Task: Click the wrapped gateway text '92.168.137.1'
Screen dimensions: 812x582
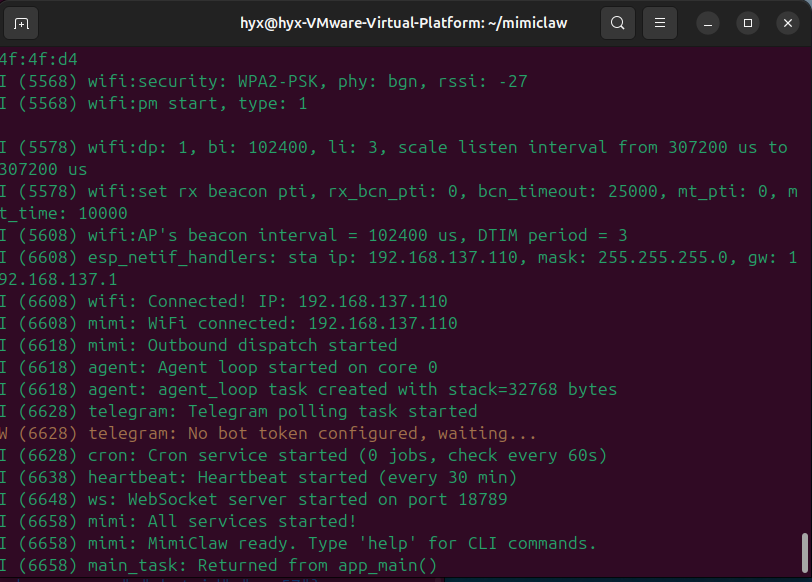Action: tap(59, 280)
